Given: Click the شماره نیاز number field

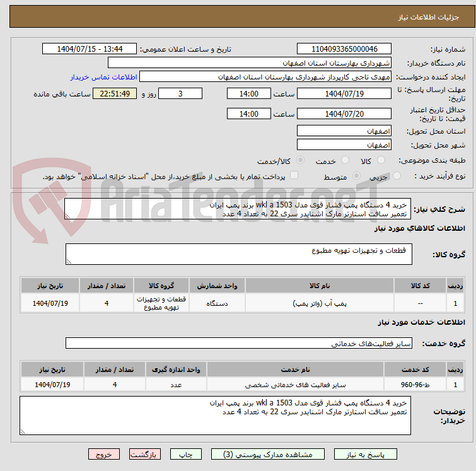Looking at the screenshot, I should pyautogui.click(x=344, y=49).
